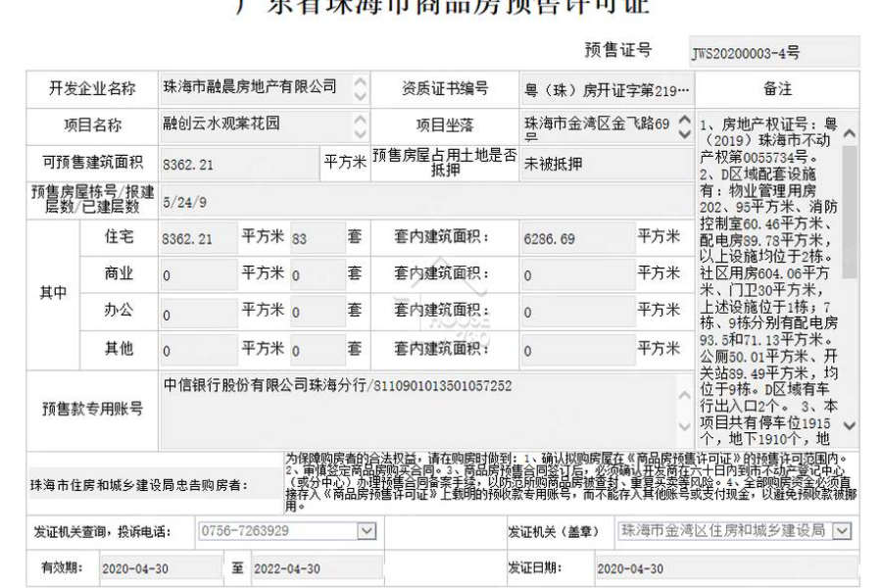Click the 备注 remarks header
This screenshot has height=588, width=882.
pyautogui.click(x=777, y=88)
